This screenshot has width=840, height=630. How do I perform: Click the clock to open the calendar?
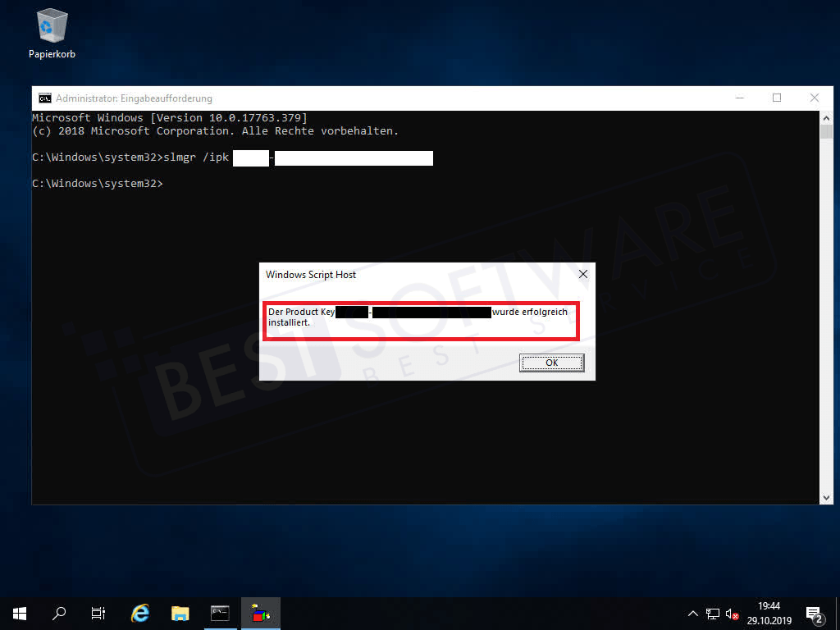coord(769,613)
